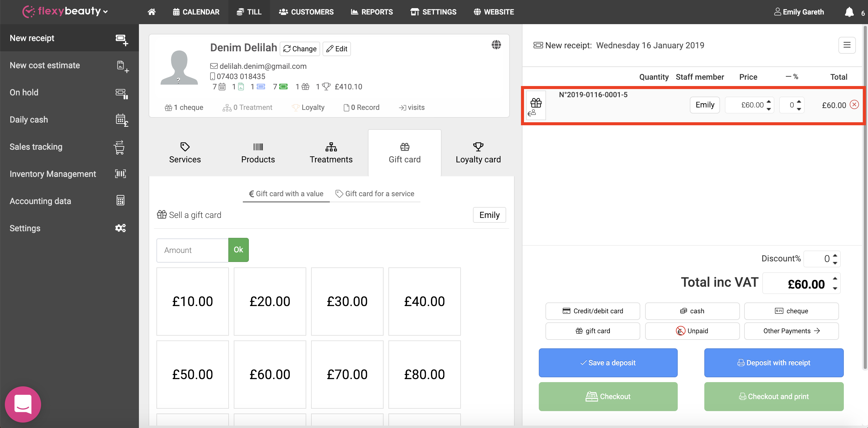Open the home icon in top navigation
Viewport: 868px width, 428px height.
(x=152, y=12)
